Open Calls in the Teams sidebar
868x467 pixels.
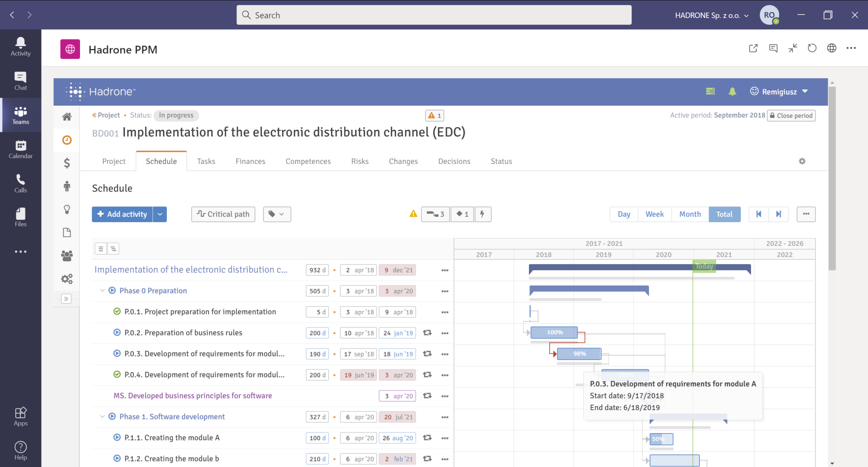point(20,184)
